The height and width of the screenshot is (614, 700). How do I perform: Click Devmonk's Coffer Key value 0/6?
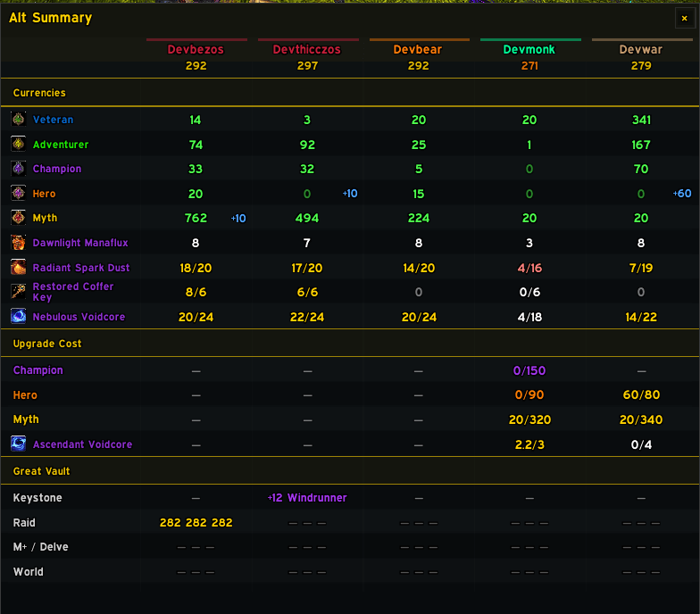click(529, 292)
